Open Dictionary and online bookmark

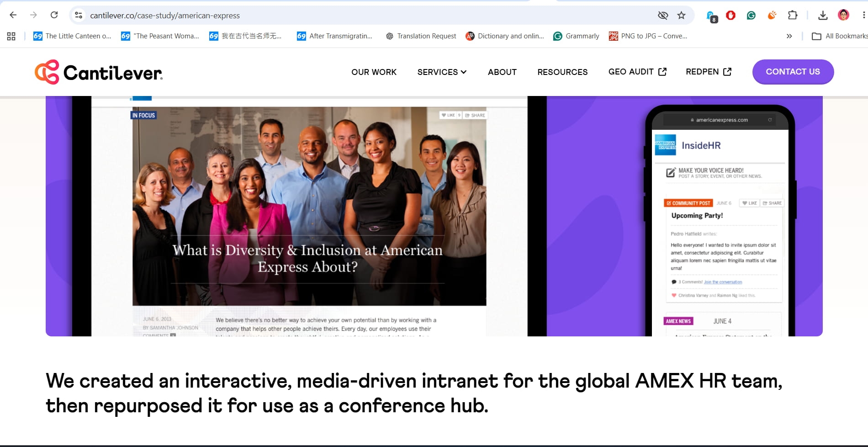point(505,36)
